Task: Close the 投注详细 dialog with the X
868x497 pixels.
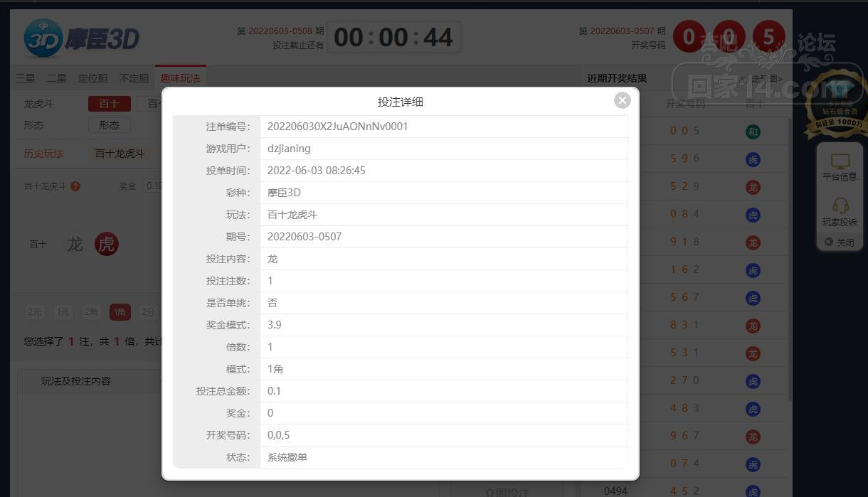Action: point(623,100)
